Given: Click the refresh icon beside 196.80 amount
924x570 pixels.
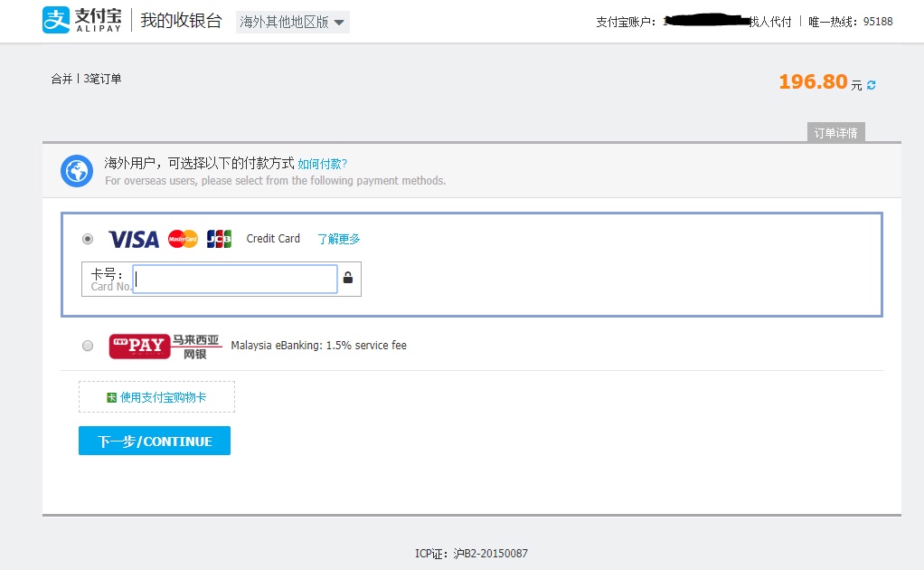Looking at the screenshot, I should pyautogui.click(x=872, y=85).
